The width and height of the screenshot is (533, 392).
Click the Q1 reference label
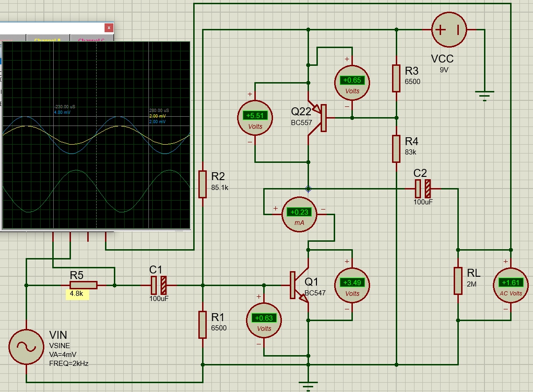pos(311,281)
